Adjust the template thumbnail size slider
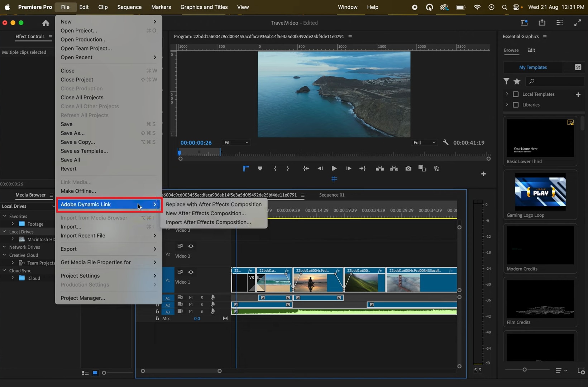This screenshot has width=588, height=387. click(525, 369)
